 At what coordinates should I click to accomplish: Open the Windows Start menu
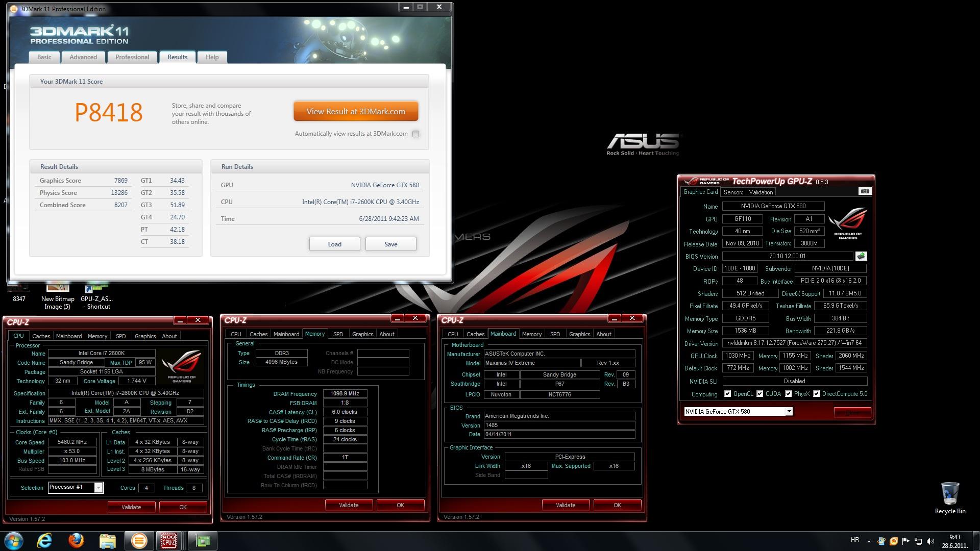click(x=13, y=541)
